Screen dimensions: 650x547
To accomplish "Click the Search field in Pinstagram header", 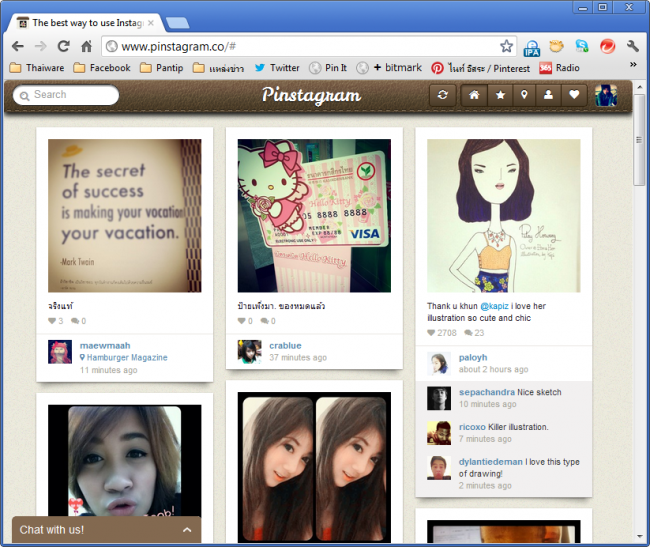I will (x=66, y=95).
